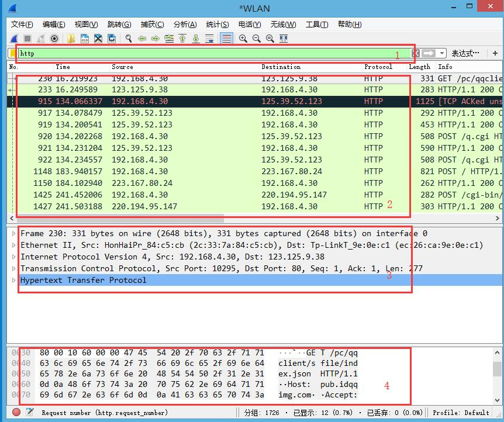This screenshot has width=504, height=422.
Task: Open a capture file (folder icon)
Action: pyautogui.click(x=71, y=39)
